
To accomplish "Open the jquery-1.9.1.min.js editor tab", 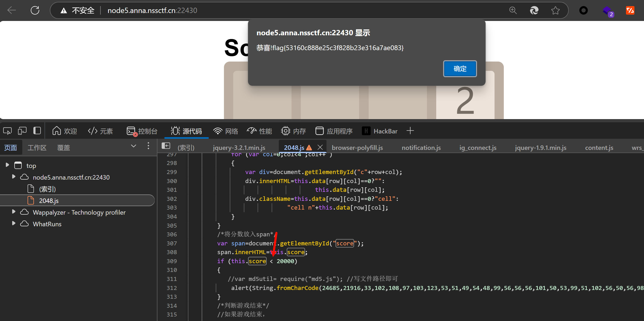I will (541, 148).
